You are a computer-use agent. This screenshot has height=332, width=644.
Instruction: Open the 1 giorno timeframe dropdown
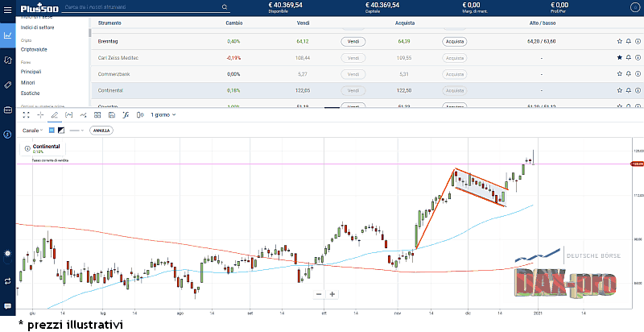(163, 115)
